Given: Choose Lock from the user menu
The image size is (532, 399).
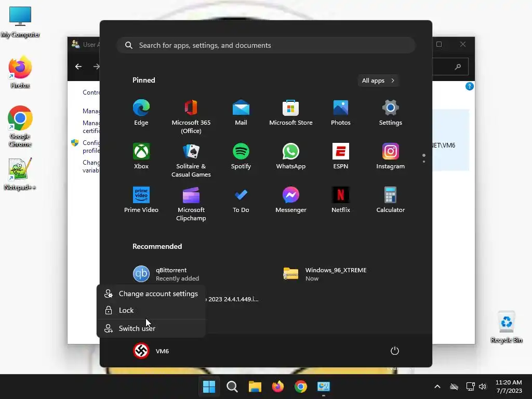Looking at the screenshot, I should click(x=151, y=310).
